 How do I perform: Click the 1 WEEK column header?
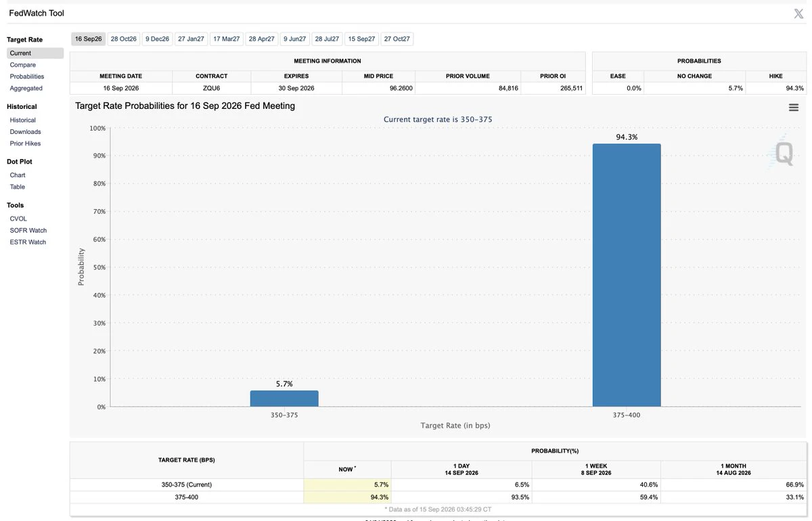(x=596, y=470)
